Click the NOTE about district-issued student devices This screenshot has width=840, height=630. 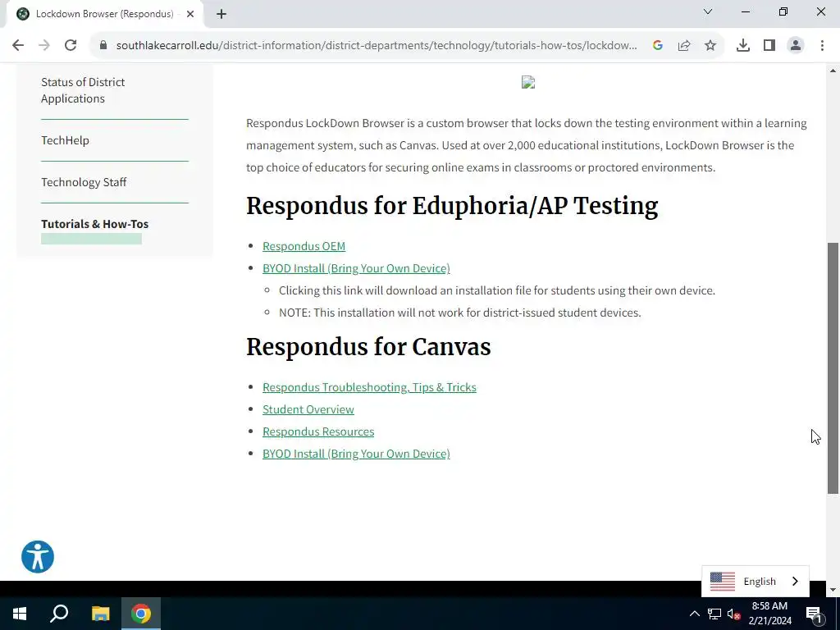tap(459, 313)
